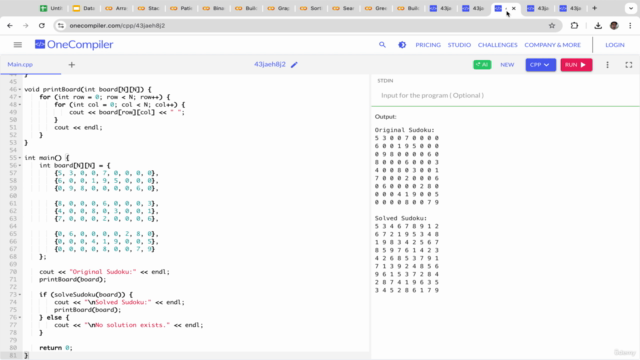Image resolution: width=640 pixels, height=360 pixels.
Task: Switch to the Sort browser tab
Action: (311, 8)
